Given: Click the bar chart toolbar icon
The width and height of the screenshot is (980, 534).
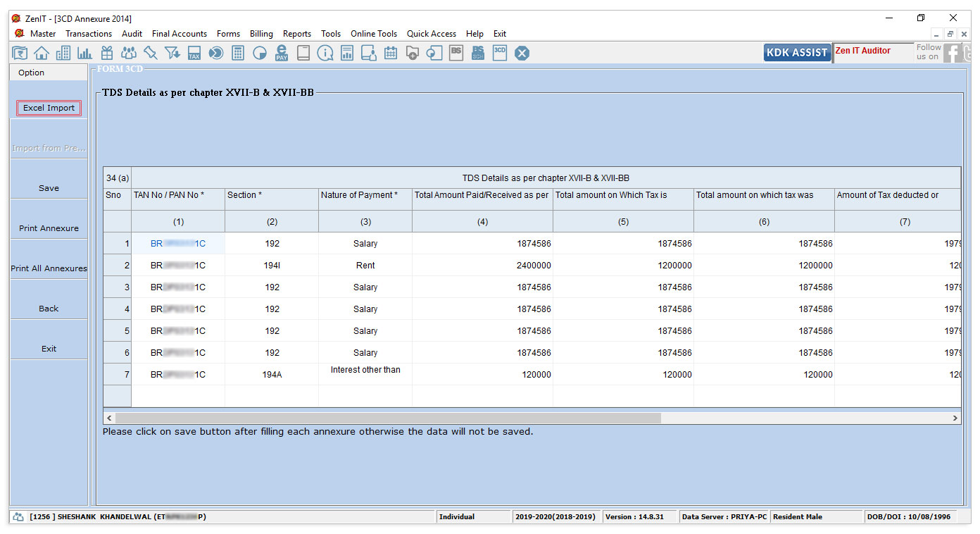Looking at the screenshot, I should click(85, 53).
